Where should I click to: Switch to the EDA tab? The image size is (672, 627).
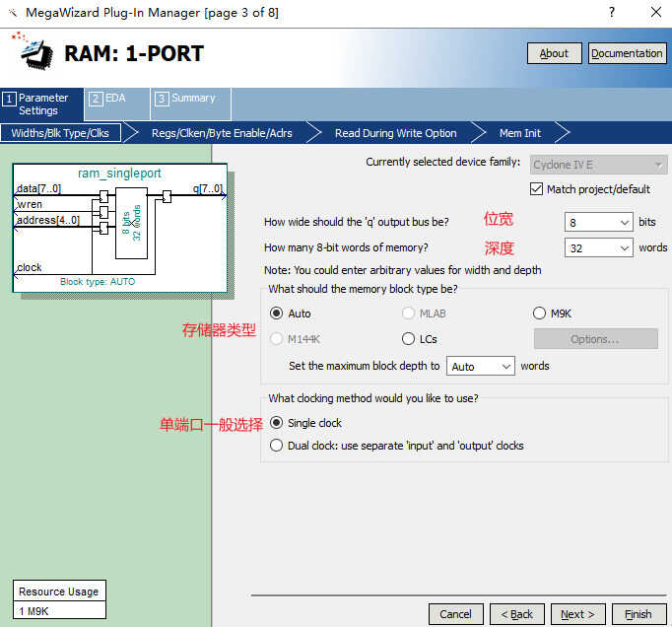click(116, 104)
